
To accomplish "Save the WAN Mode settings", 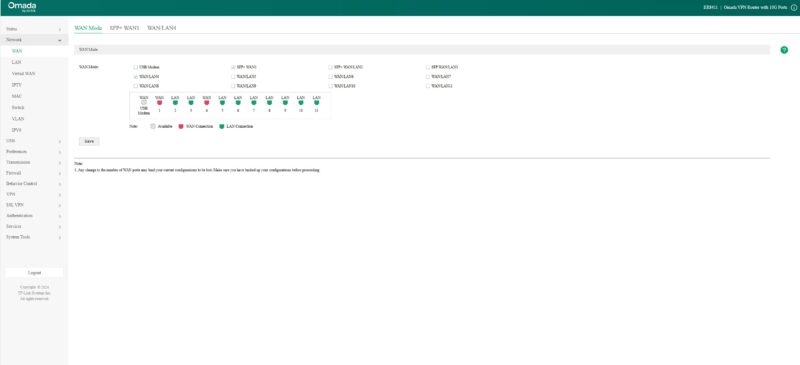I will coord(89,141).
